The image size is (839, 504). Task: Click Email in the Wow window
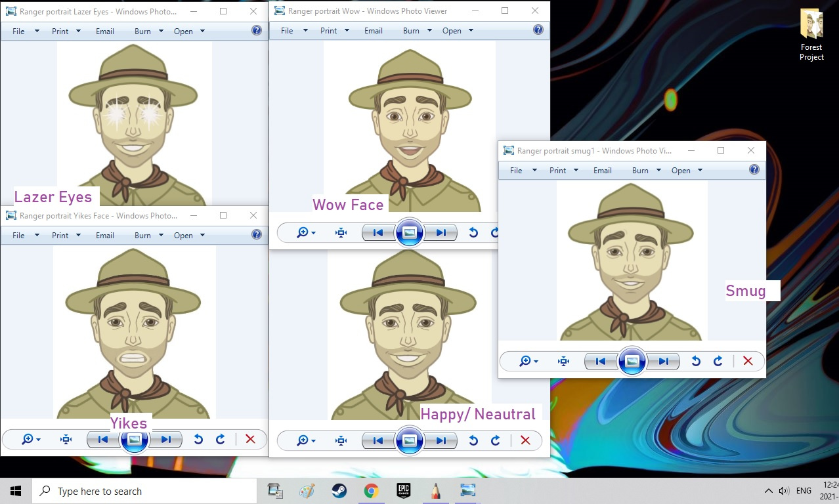tap(374, 31)
